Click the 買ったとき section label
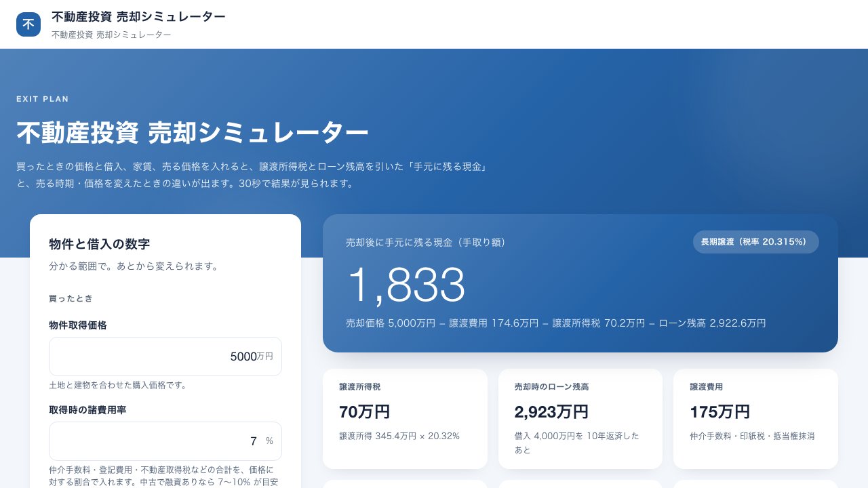The image size is (868, 488). click(x=71, y=298)
